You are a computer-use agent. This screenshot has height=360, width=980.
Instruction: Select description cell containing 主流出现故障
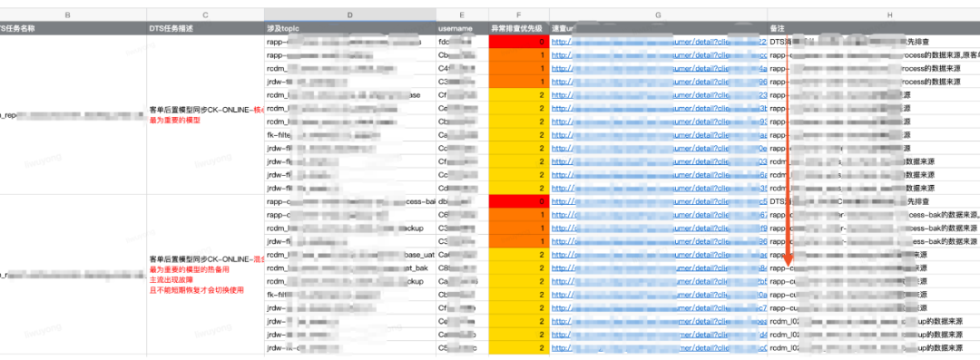(x=206, y=275)
